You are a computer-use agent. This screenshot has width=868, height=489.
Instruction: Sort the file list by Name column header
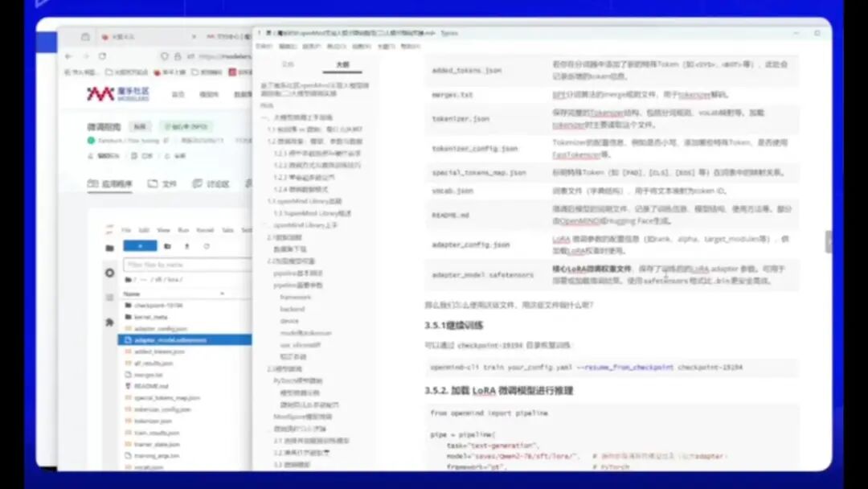pos(132,294)
